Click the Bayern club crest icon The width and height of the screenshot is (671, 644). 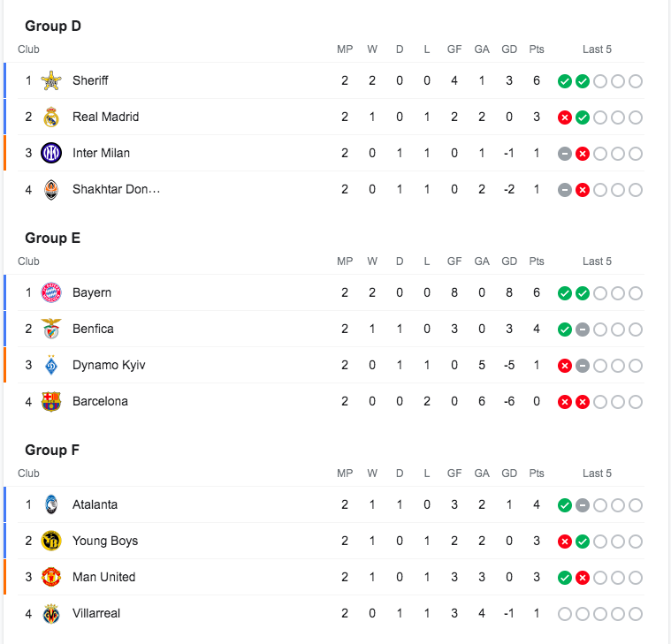(x=51, y=292)
